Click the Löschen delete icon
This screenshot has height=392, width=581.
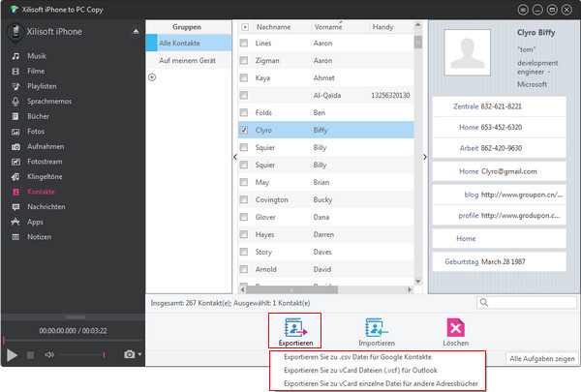coord(455,327)
